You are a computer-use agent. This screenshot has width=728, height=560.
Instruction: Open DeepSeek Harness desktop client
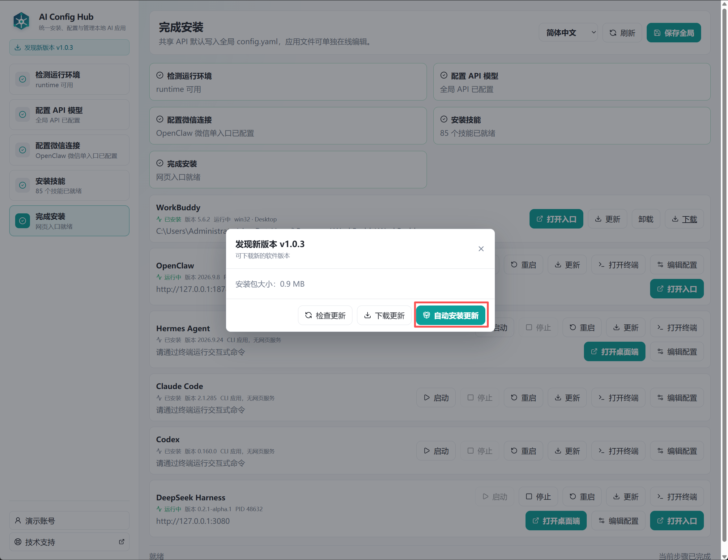tap(556, 521)
